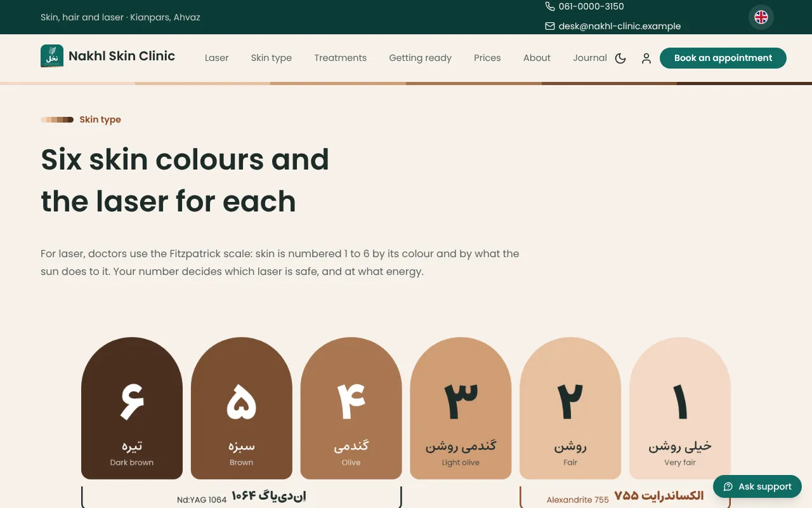Click the envelope email icon

point(550,26)
